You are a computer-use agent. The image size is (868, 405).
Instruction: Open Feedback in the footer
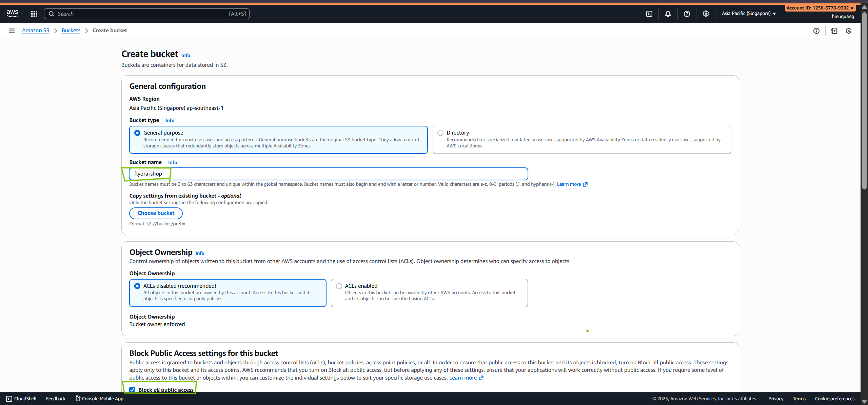click(56, 399)
